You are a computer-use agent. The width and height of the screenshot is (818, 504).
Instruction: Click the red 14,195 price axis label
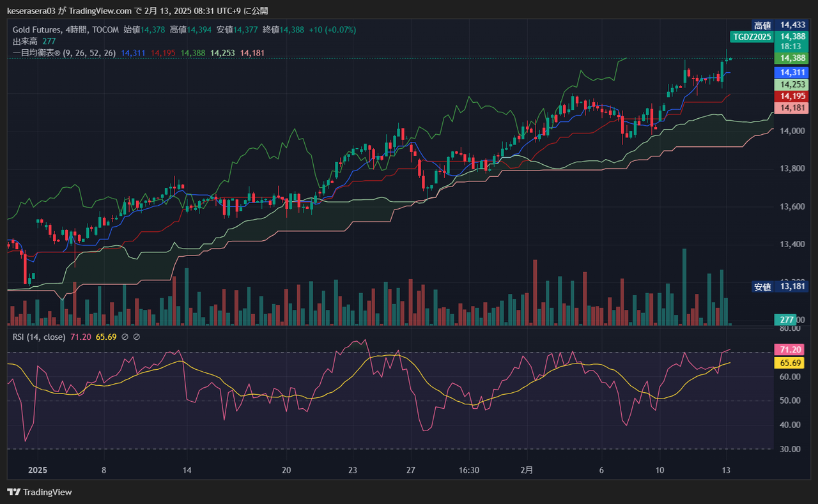pyautogui.click(x=792, y=96)
